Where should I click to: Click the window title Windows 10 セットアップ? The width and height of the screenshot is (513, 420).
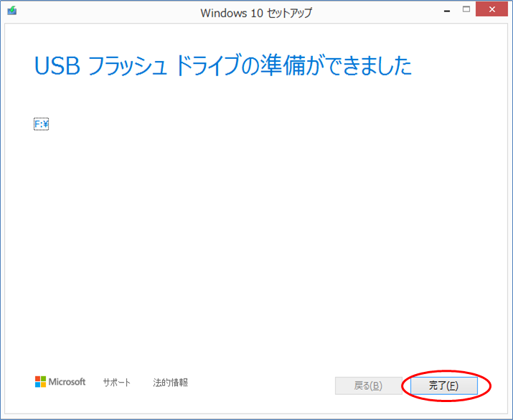coord(256,13)
